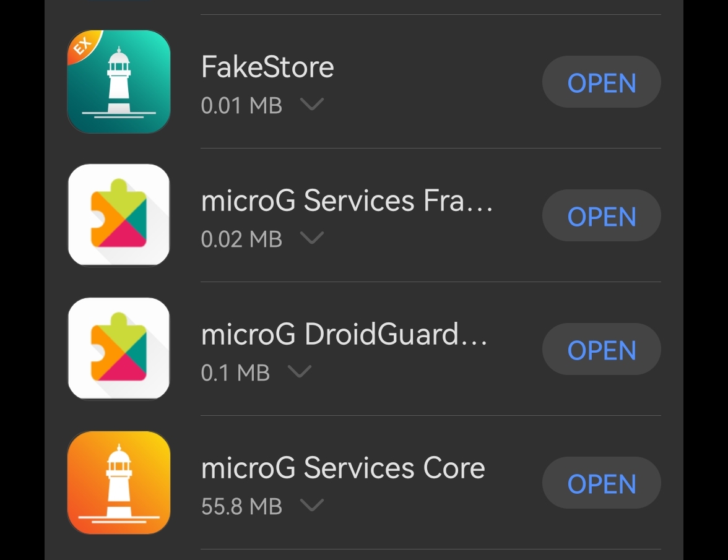
Task: Open microG Services Framework
Action: tap(601, 215)
